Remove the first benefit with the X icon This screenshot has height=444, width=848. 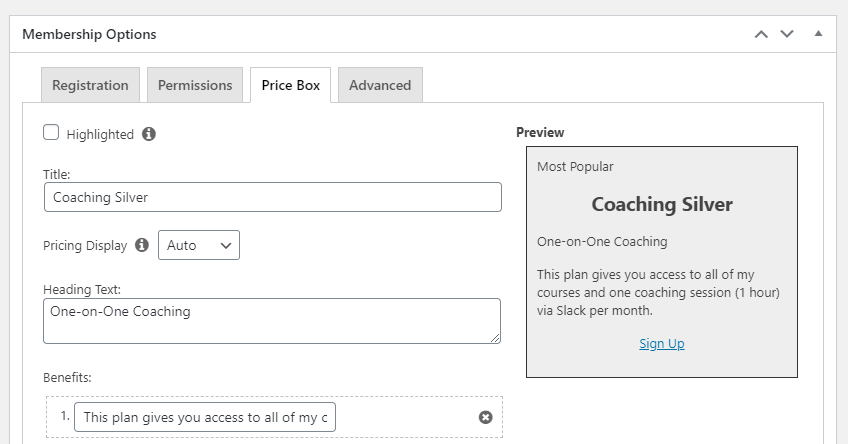pos(486,417)
